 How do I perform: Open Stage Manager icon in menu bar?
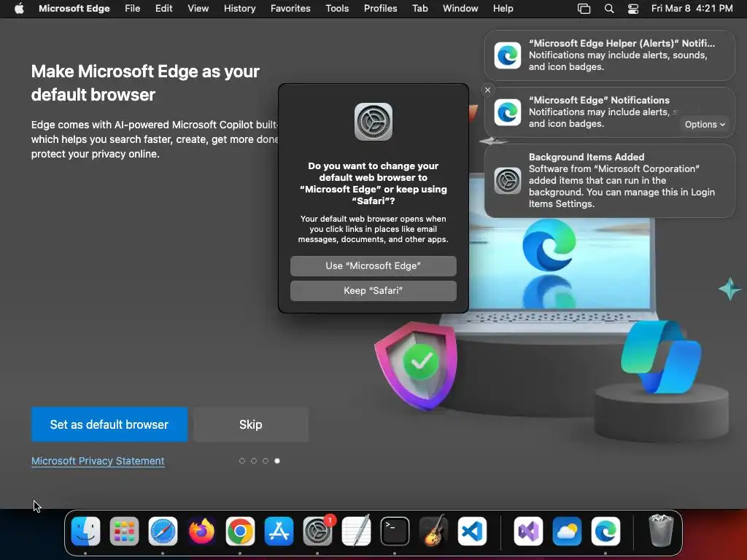[584, 9]
